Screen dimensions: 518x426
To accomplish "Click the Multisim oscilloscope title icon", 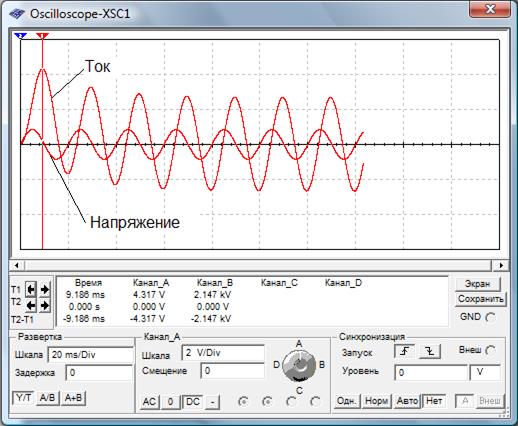I will pos(17,14).
